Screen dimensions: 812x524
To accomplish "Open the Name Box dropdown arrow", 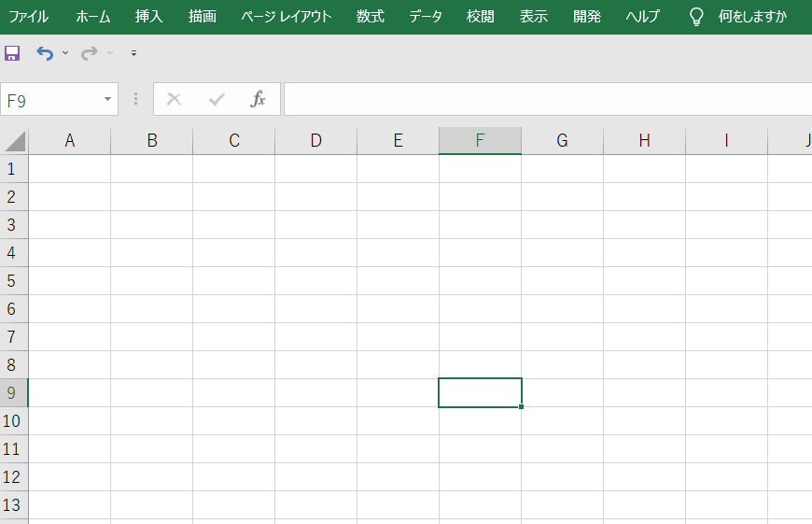I will (x=107, y=99).
